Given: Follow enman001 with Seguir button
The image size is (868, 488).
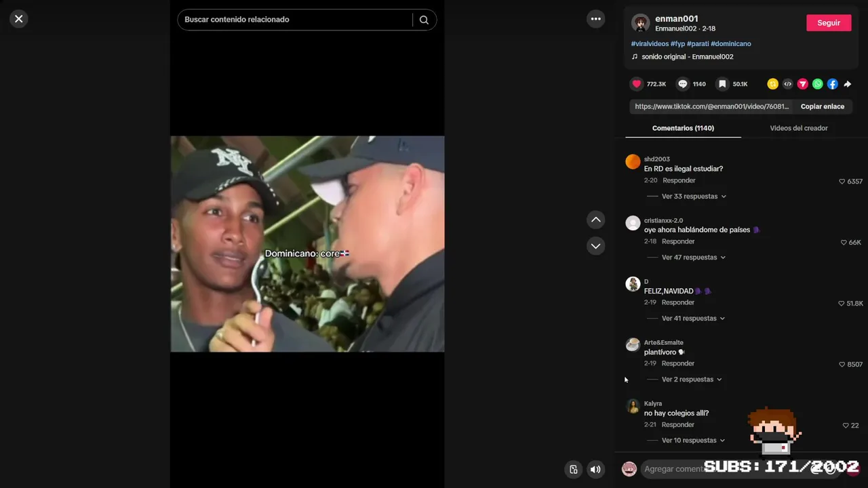Looking at the screenshot, I should (829, 23).
